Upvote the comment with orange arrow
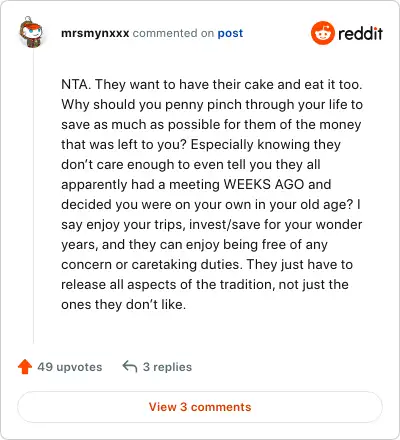The image size is (400, 440). (25, 367)
